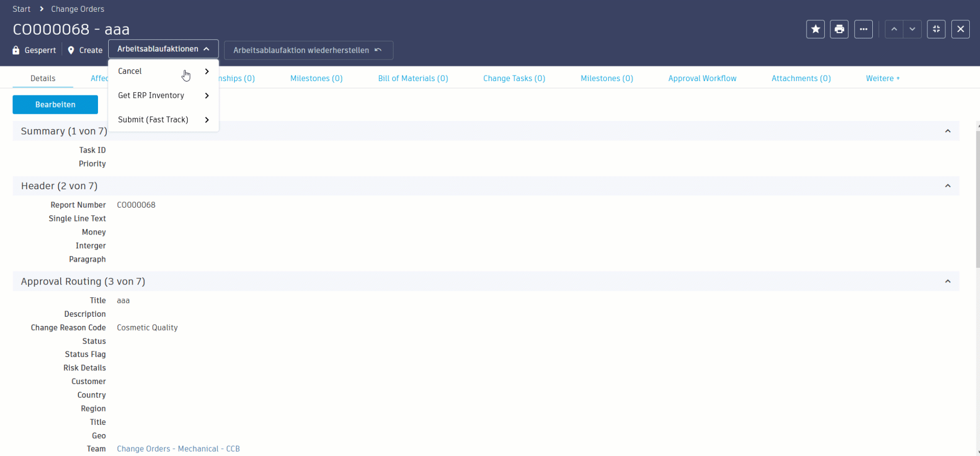The height and width of the screenshot is (456, 980).
Task: Open the second Milestones (0) tab
Action: (607, 79)
